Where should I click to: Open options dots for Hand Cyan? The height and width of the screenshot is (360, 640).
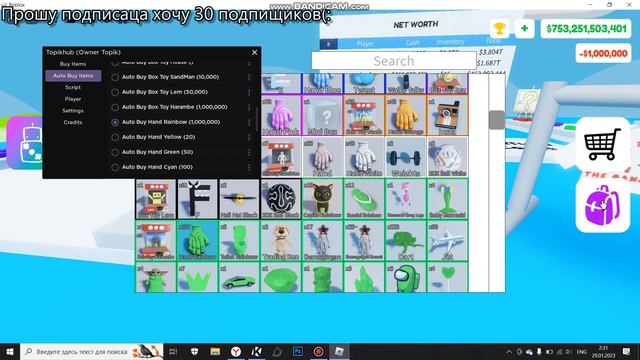tap(249, 167)
